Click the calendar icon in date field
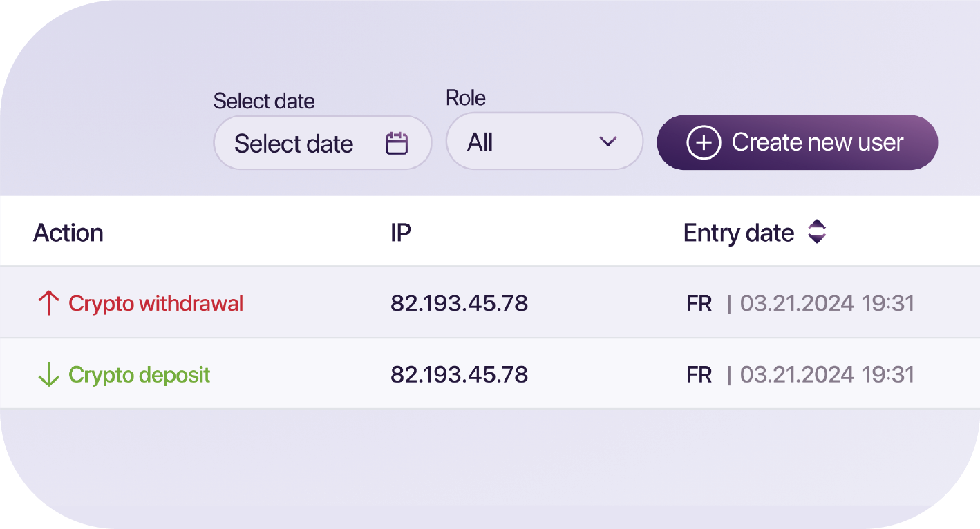 (397, 143)
